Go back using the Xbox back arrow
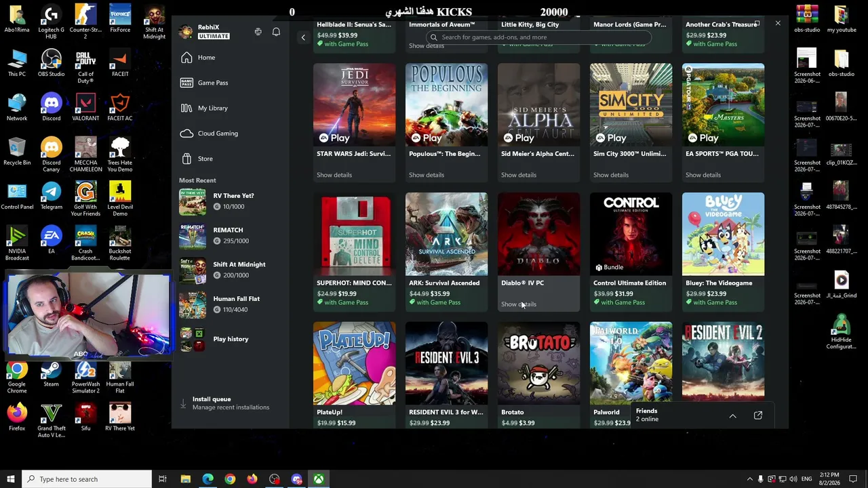The height and width of the screenshot is (488, 868). coord(303,37)
